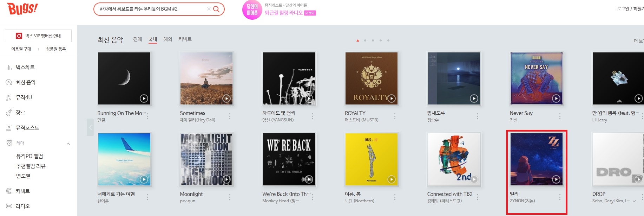This screenshot has height=216, width=644.
Task: Open the 이용권 구매 link
Action: click(x=21, y=49)
